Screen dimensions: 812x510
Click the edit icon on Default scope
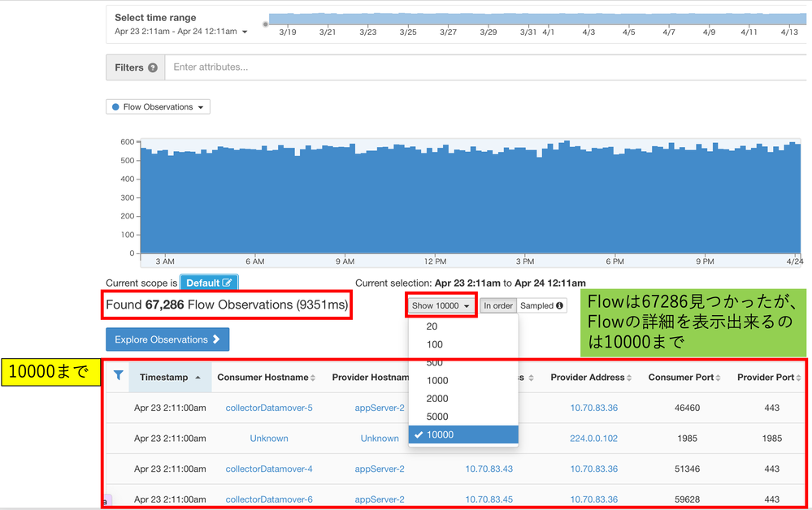[227, 283]
